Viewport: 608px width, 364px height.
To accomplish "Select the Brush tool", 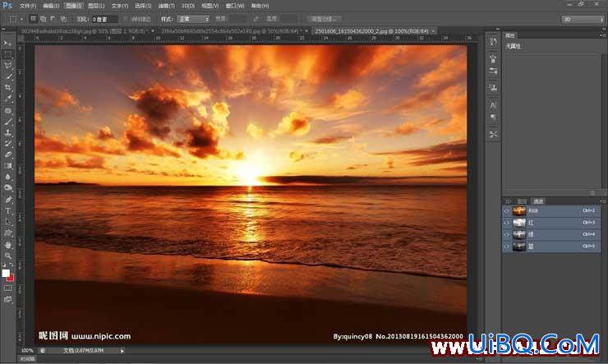I will 7,122.
